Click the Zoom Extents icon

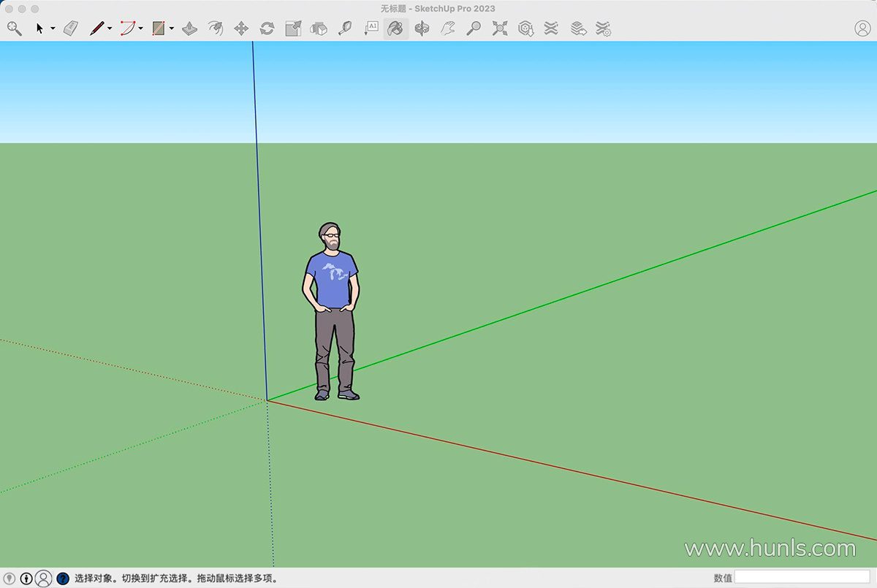[x=500, y=28]
